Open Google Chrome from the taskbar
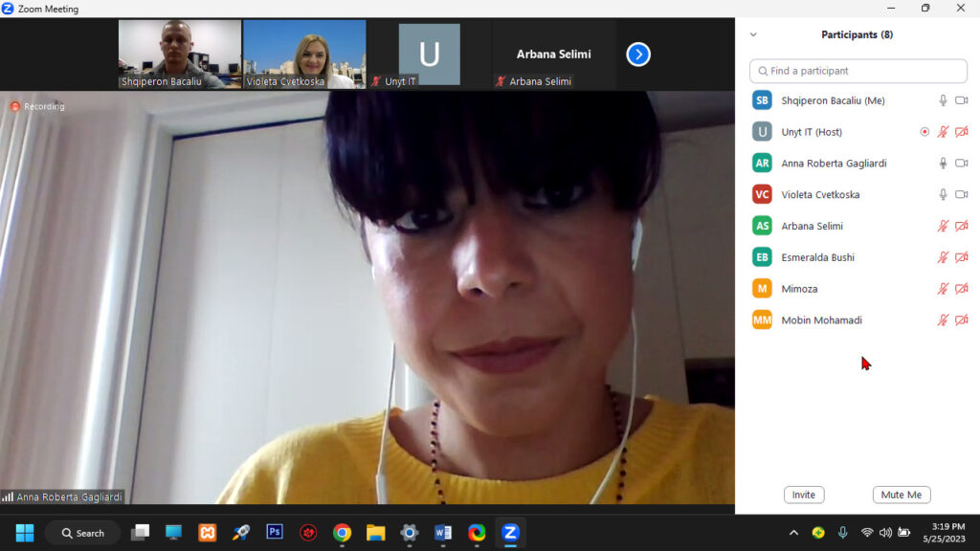The height and width of the screenshot is (551, 980). (342, 532)
